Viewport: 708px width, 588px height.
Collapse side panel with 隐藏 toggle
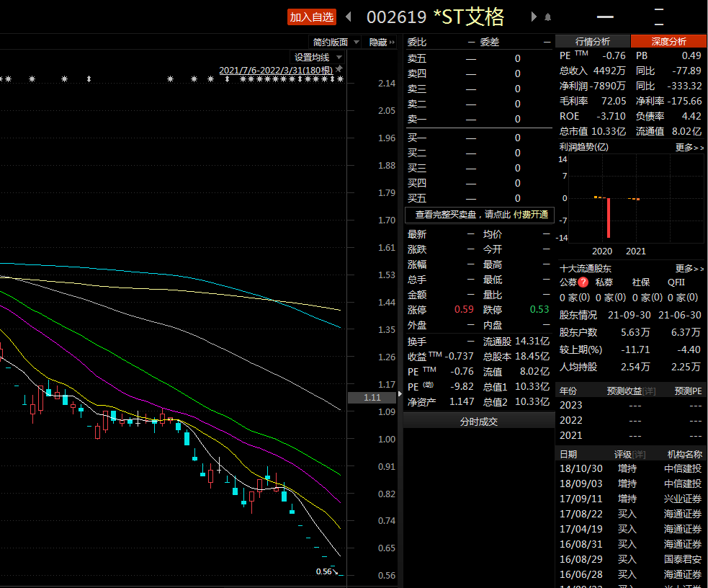[x=382, y=42]
